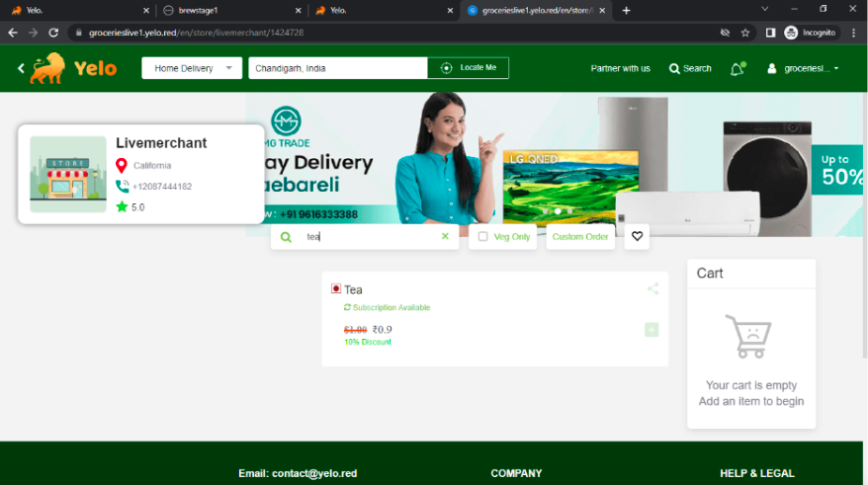Add Tea to cart with plus icon
Screen dimensions: 868x485
(651, 330)
